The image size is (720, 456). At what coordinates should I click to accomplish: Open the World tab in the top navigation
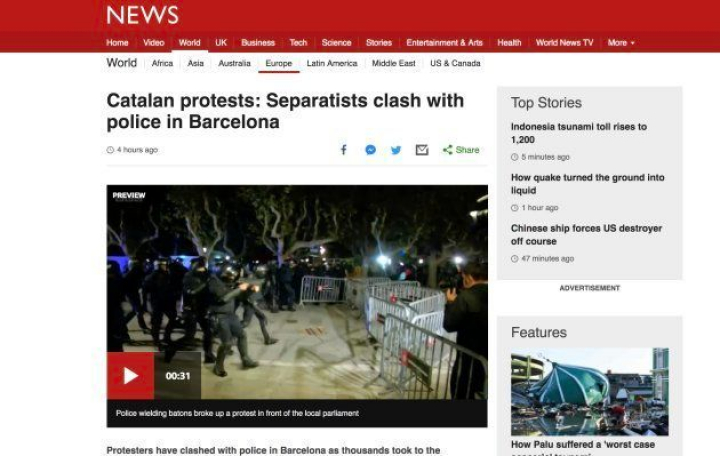pyautogui.click(x=189, y=43)
